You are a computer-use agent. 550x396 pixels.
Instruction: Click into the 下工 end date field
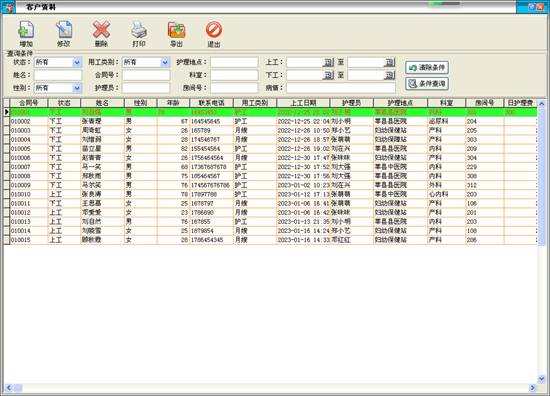click(366, 75)
